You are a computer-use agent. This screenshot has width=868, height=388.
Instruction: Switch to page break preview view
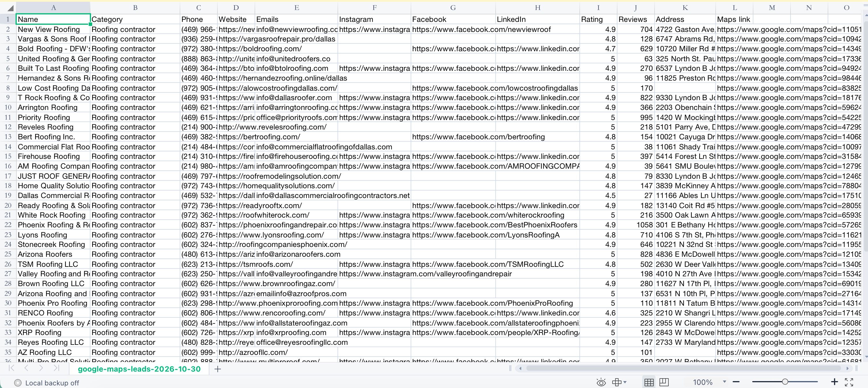point(664,382)
